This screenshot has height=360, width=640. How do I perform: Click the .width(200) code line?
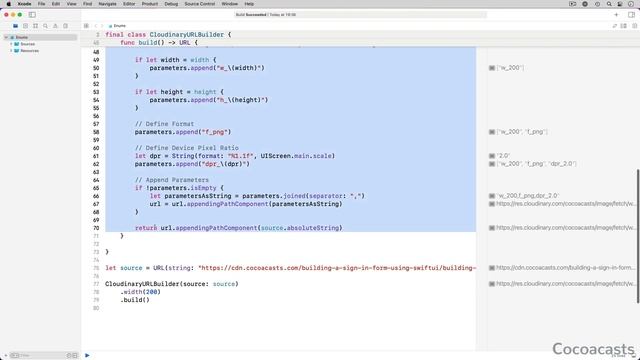point(140,292)
